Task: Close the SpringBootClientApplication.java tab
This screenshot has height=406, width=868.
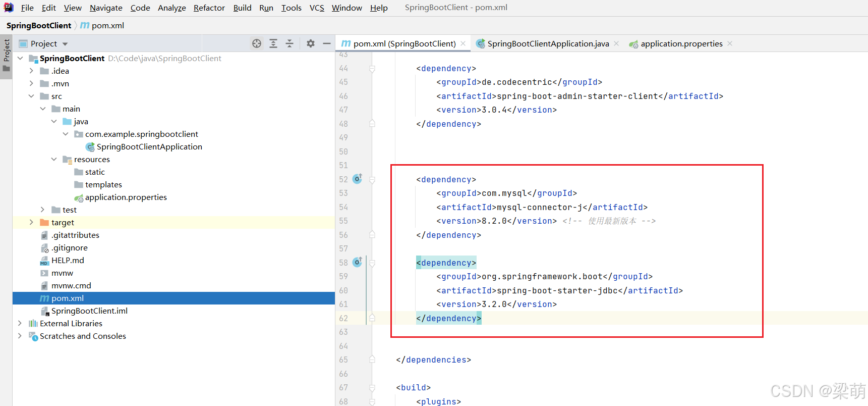Action: 616,43
